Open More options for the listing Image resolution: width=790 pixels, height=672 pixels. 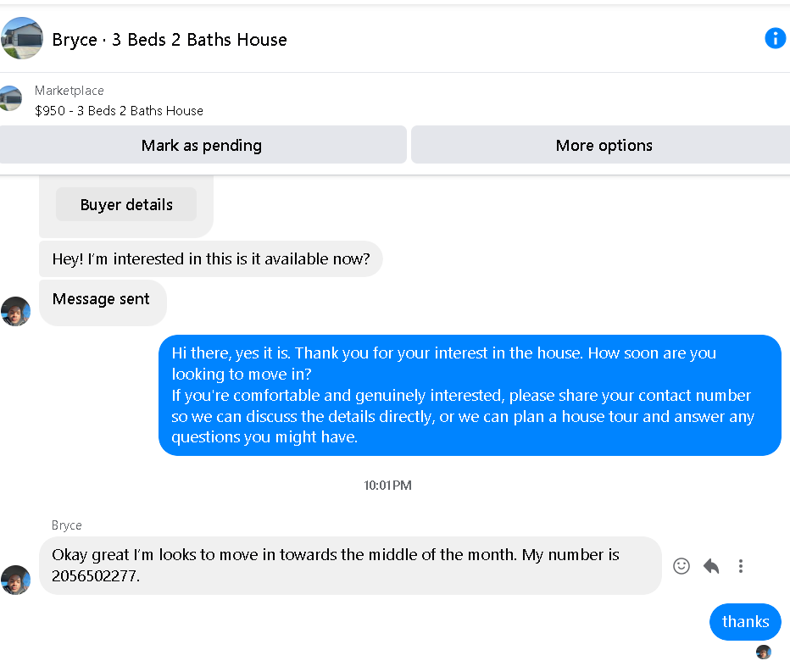point(603,145)
